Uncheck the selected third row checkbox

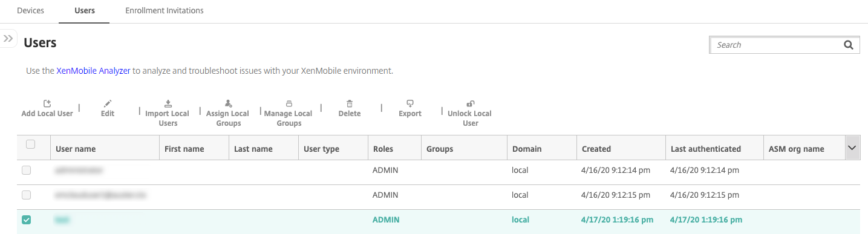(x=26, y=220)
